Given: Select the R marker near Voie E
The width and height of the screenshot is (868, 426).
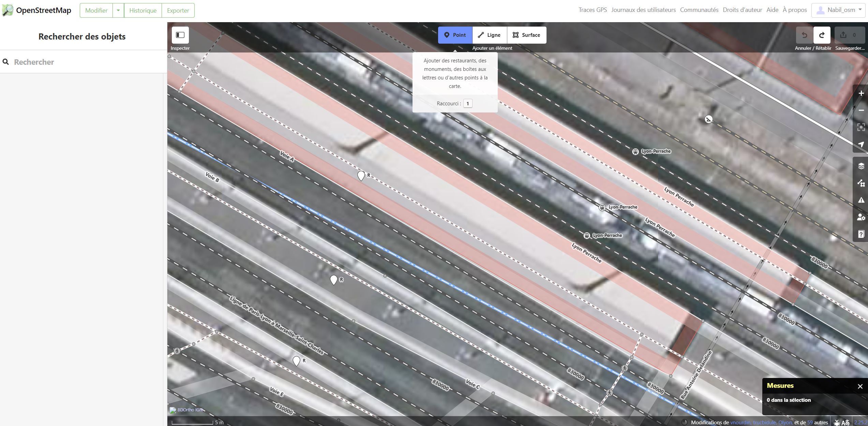Looking at the screenshot, I should point(297,361).
